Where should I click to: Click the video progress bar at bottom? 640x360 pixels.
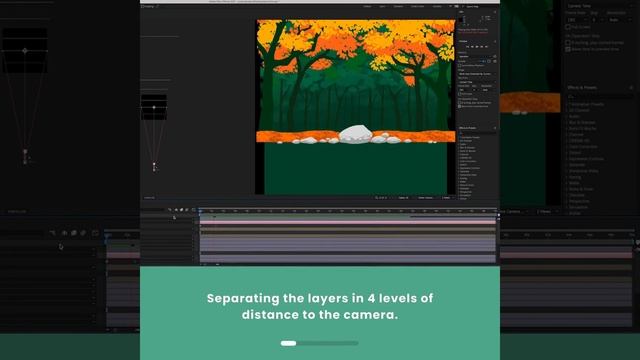pos(320,343)
